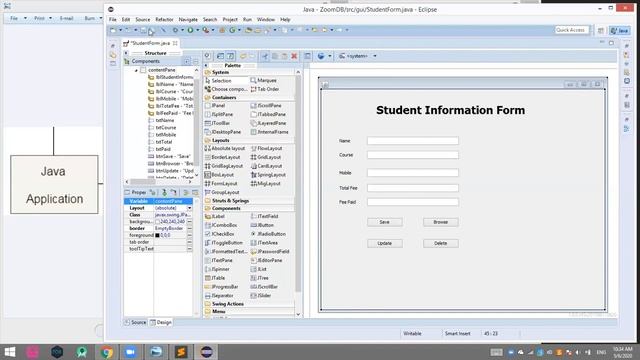Select txtName in the Components tree
640x360 pixels.
[x=161, y=120]
